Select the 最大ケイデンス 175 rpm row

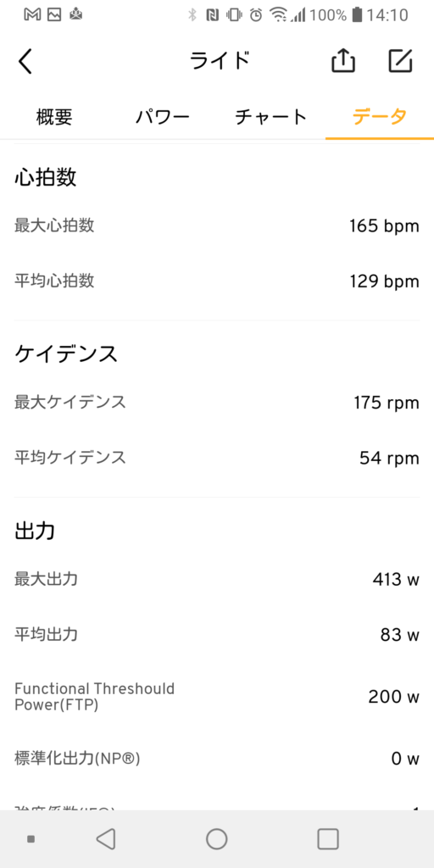pyautogui.click(x=217, y=403)
